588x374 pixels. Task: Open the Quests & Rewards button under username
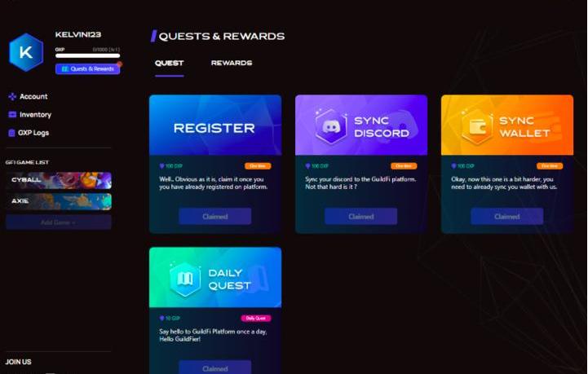click(x=88, y=69)
